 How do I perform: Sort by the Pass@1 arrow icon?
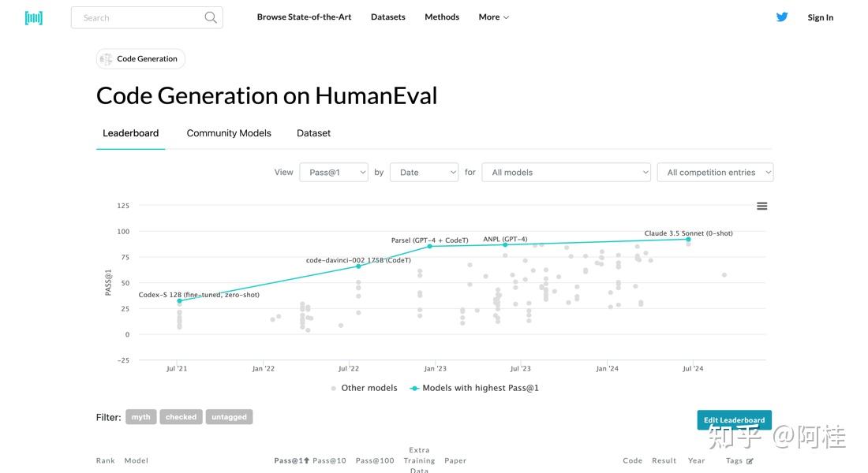(306, 460)
